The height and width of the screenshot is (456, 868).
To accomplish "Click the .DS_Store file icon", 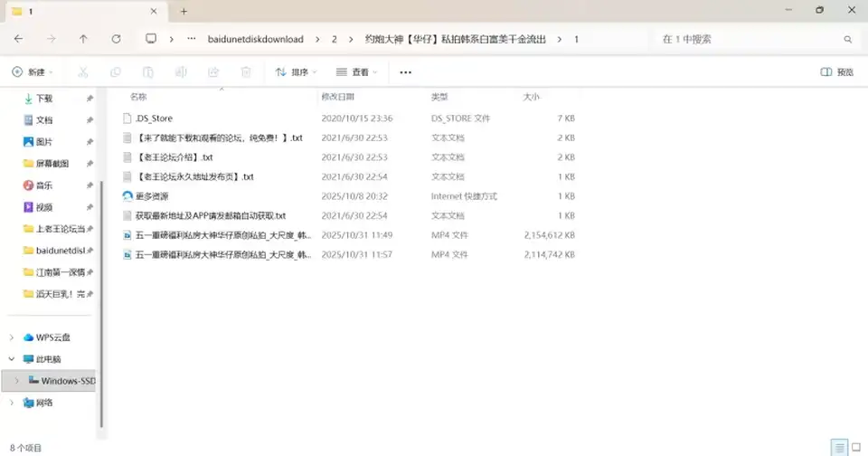I will pos(127,118).
